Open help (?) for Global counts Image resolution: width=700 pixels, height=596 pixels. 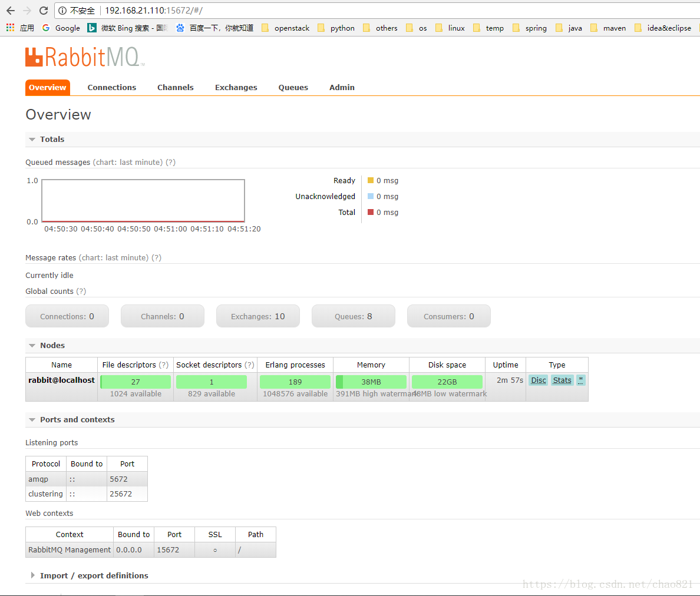[81, 292]
